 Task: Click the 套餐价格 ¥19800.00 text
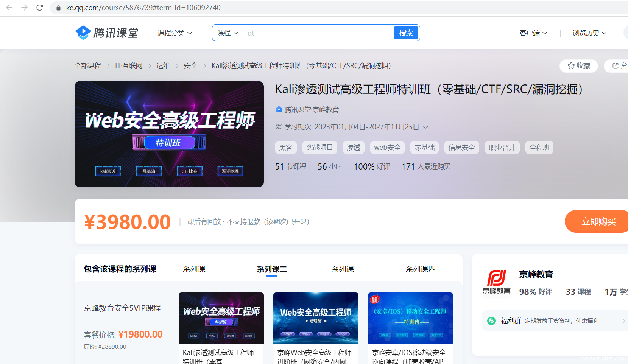(x=123, y=334)
